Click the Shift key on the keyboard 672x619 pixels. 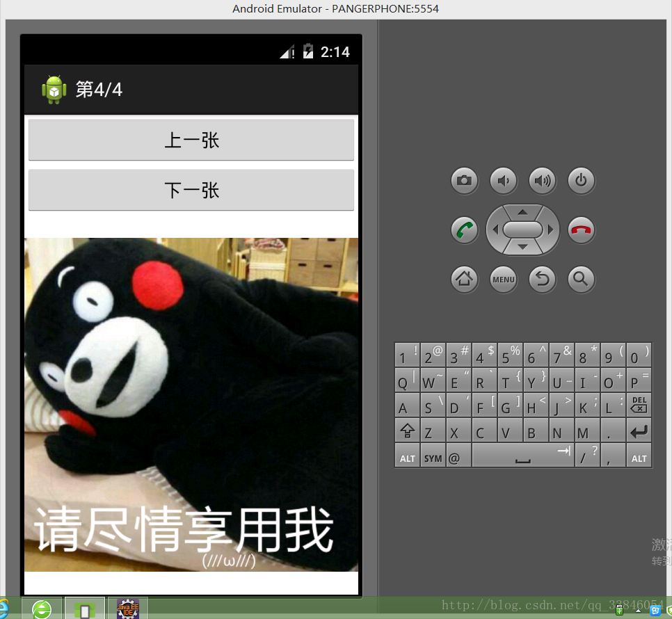point(407,430)
